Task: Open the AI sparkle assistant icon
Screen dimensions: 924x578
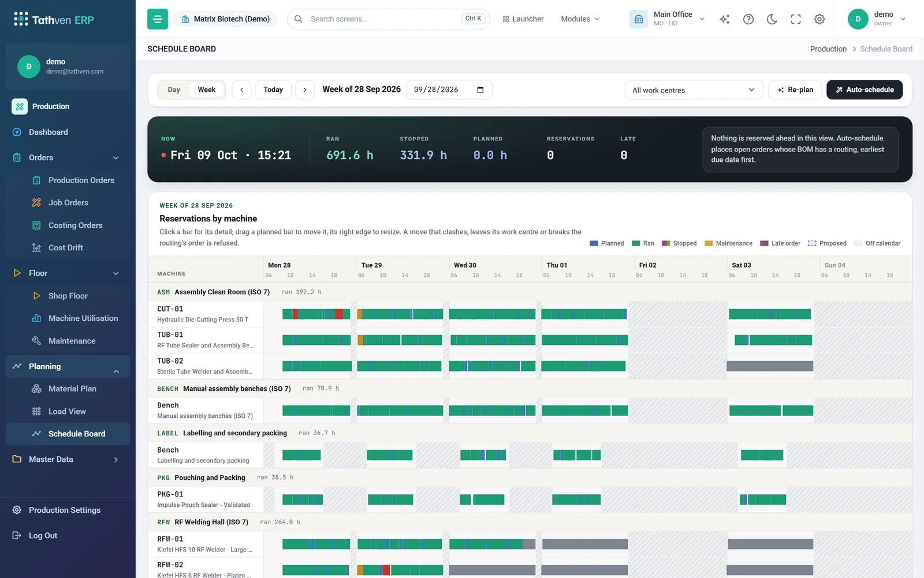Action: pos(725,19)
